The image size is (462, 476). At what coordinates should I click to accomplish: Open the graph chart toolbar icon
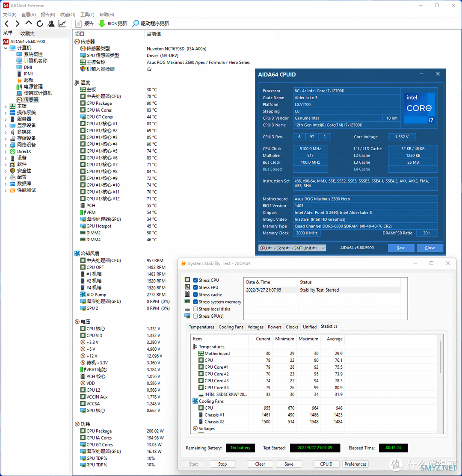[62, 24]
